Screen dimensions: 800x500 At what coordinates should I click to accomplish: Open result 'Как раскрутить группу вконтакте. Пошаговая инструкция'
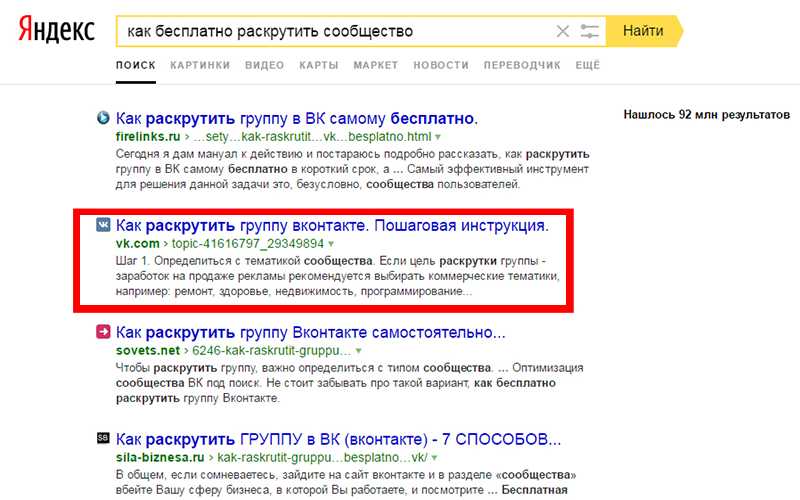point(332,225)
